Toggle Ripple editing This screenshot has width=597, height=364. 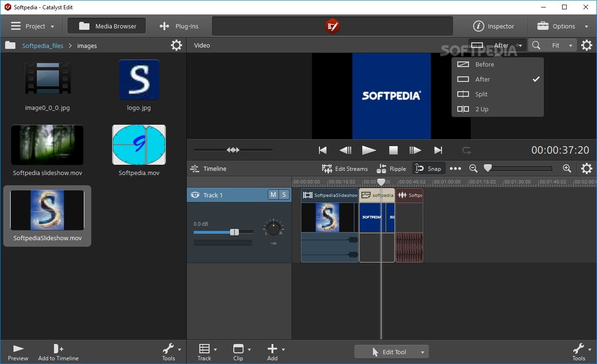(392, 169)
